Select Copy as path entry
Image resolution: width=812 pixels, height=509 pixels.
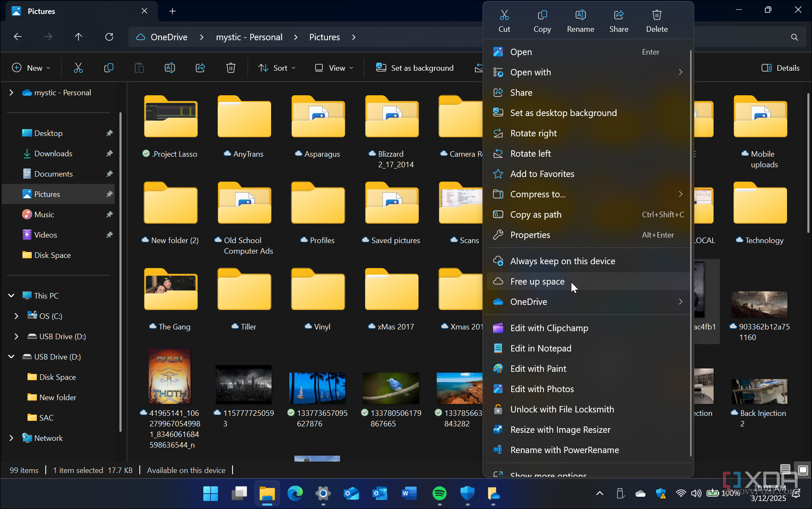pos(588,215)
